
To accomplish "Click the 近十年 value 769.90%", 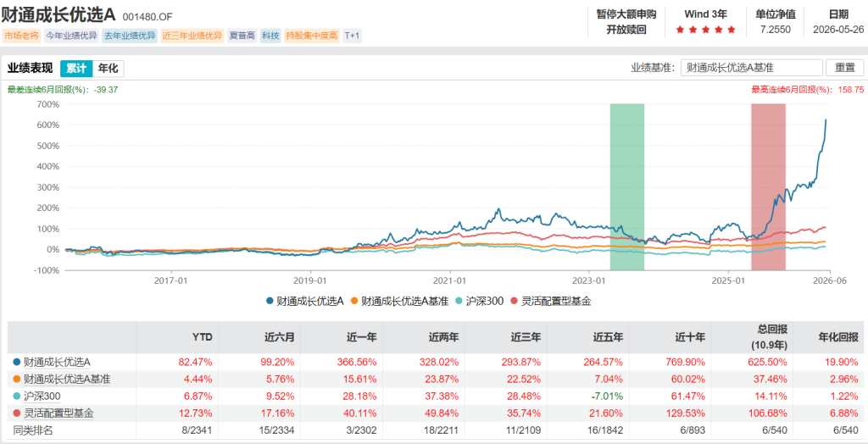I will 687,362.
